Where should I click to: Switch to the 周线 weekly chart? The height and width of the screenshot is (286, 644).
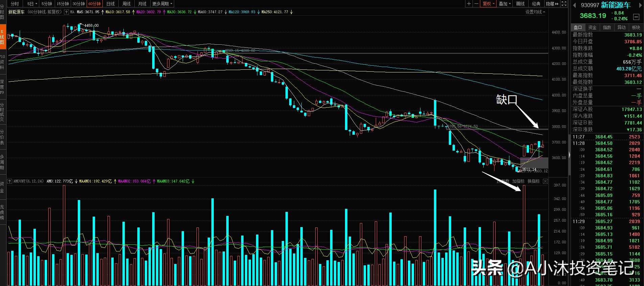tap(126, 4)
